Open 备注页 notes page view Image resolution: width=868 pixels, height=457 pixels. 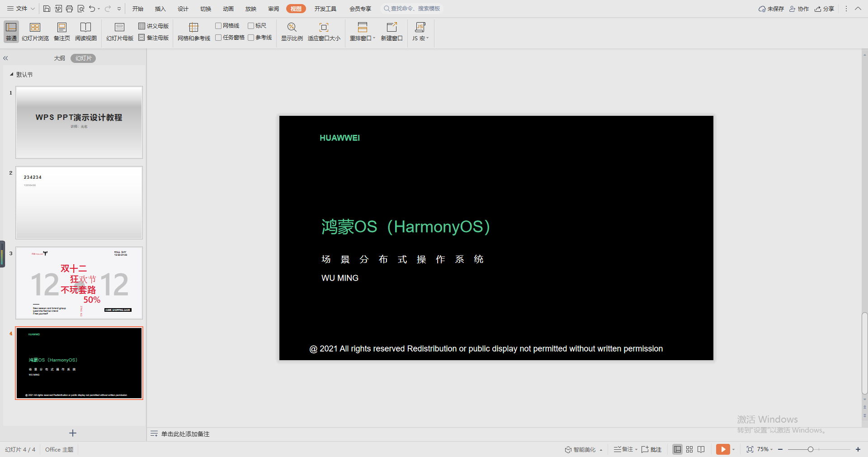click(x=62, y=32)
